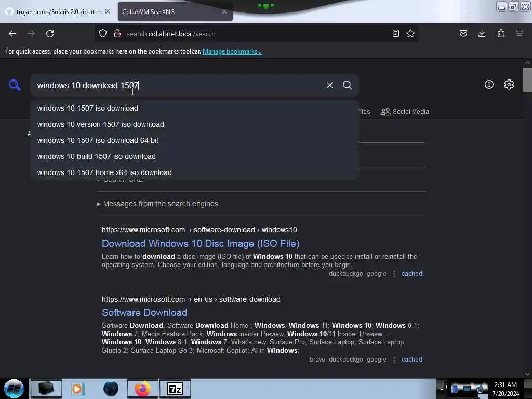The image size is (532, 399).
Task: Open cached copy of Disc Image result
Action: 412,274
